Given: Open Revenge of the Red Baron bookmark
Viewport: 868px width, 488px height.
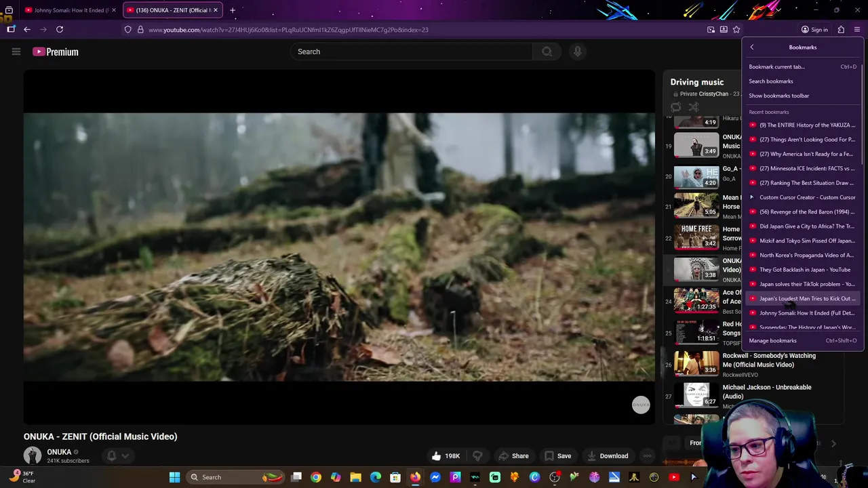Looking at the screenshot, I should (802, 211).
